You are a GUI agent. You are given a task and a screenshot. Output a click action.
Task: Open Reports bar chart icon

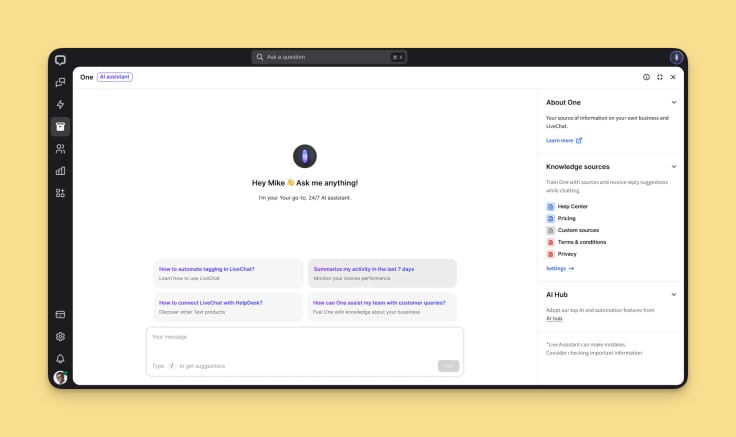(61, 170)
